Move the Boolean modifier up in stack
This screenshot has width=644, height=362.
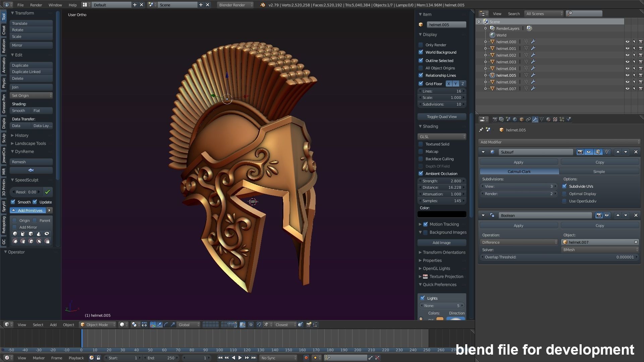(x=618, y=215)
